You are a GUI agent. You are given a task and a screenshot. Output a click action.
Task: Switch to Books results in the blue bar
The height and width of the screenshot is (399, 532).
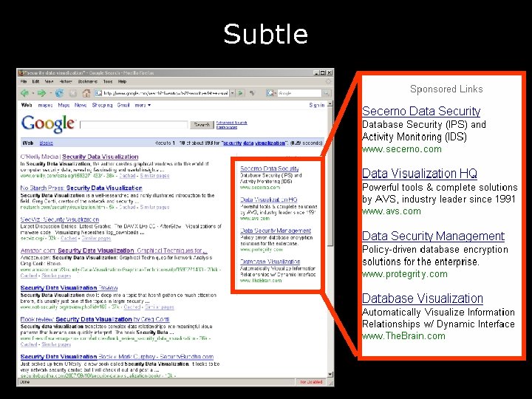coord(46,143)
